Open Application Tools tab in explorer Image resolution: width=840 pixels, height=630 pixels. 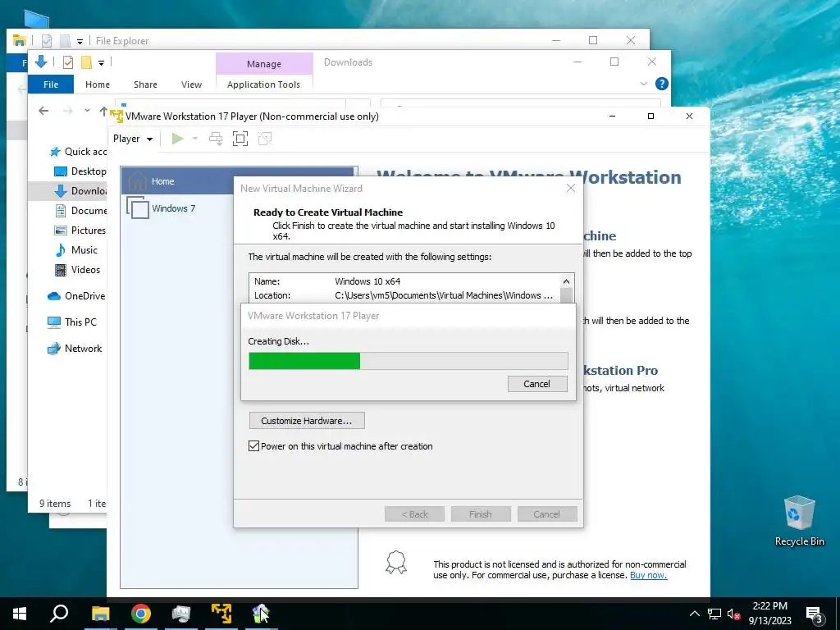(x=263, y=84)
